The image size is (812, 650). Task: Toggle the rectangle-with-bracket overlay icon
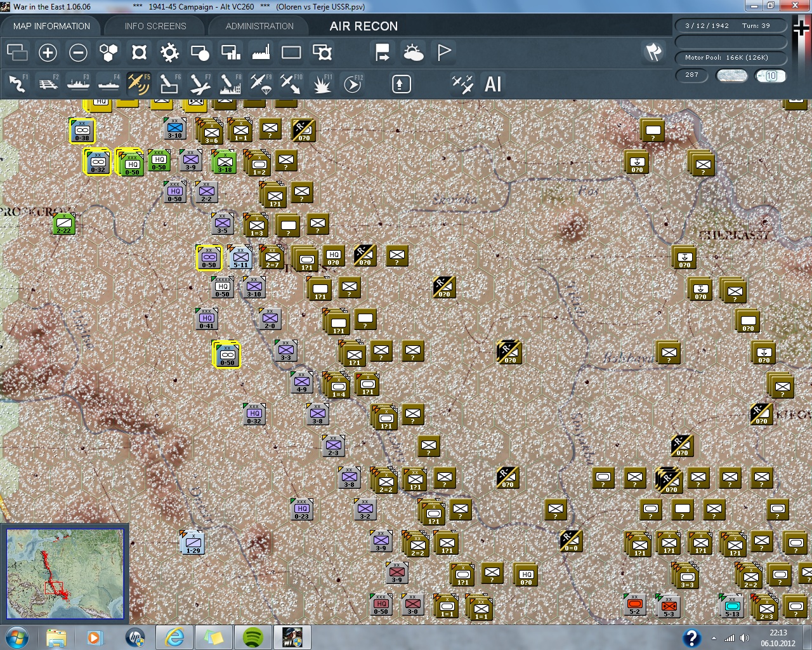(x=322, y=52)
